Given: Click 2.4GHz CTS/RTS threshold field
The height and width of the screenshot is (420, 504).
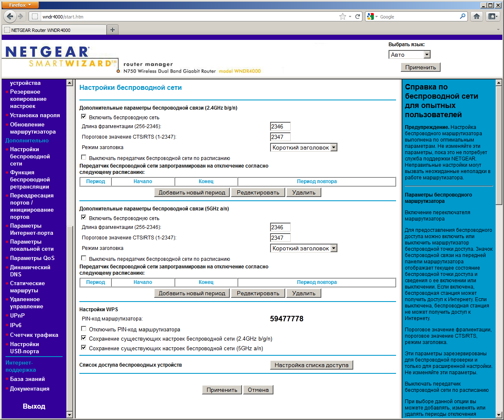Looking at the screenshot, I should 280,137.
